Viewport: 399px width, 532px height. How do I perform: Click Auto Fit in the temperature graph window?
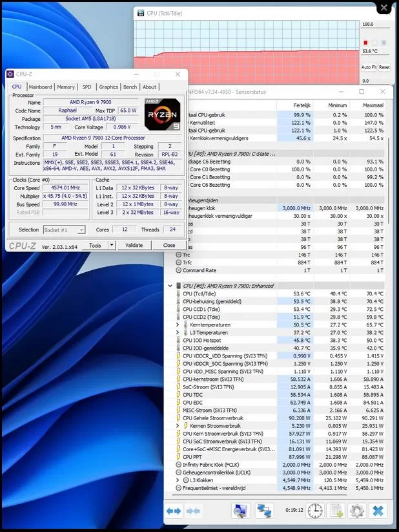click(x=369, y=67)
